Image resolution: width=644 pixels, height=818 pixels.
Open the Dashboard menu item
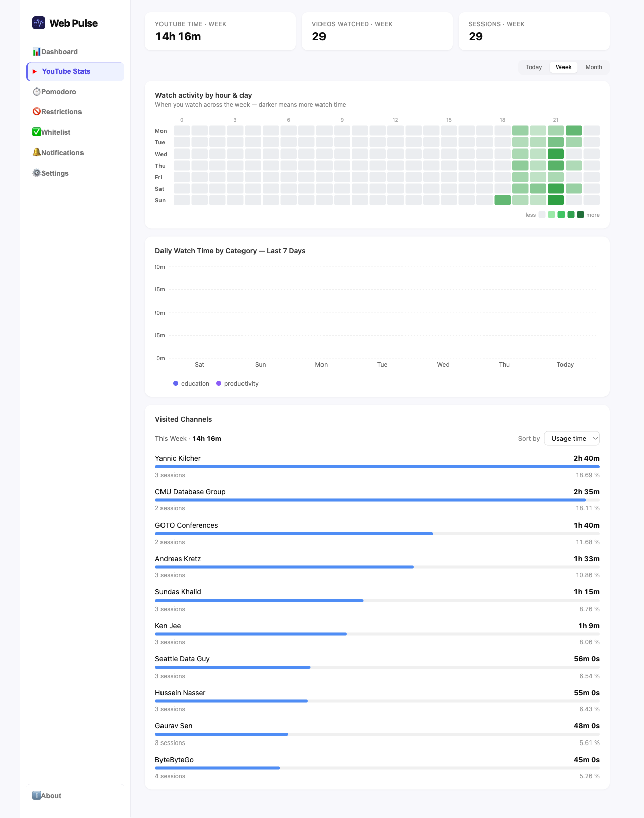click(x=75, y=52)
